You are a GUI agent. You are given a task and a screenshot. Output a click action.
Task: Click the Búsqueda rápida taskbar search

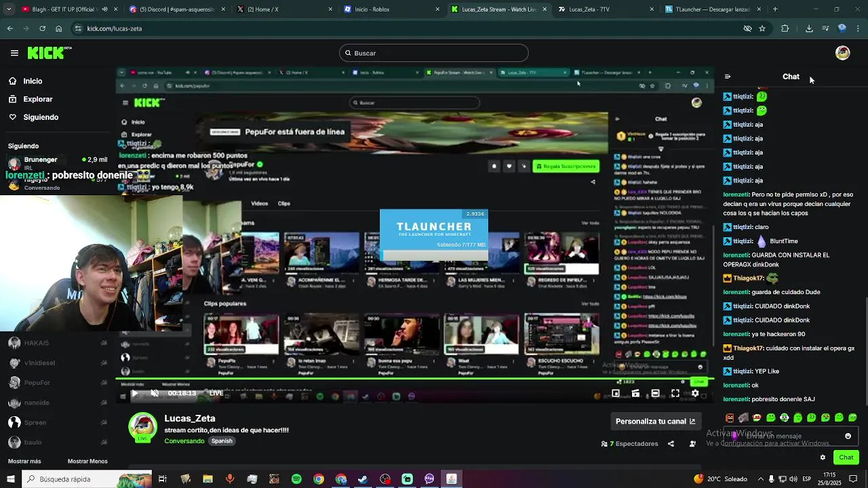coord(87,479)
